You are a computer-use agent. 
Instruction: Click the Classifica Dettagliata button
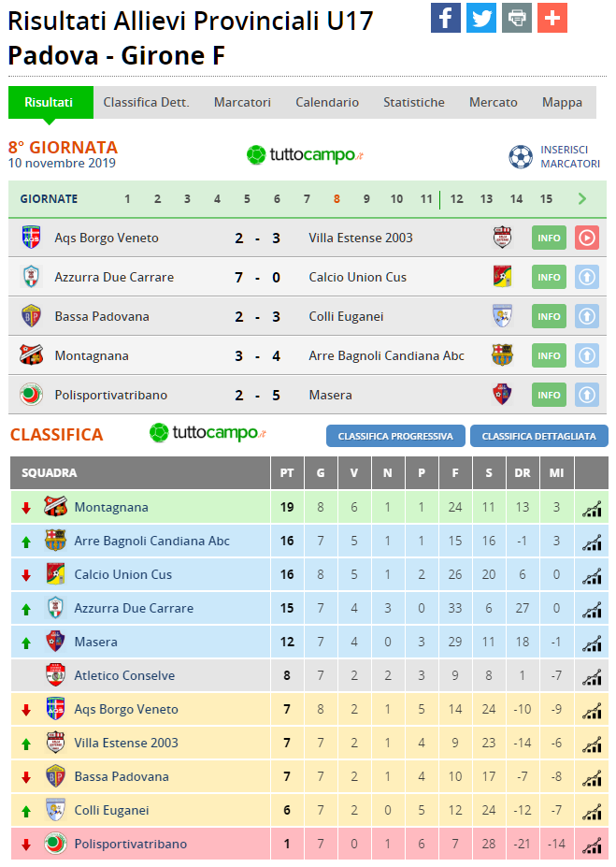click(538, 436)
